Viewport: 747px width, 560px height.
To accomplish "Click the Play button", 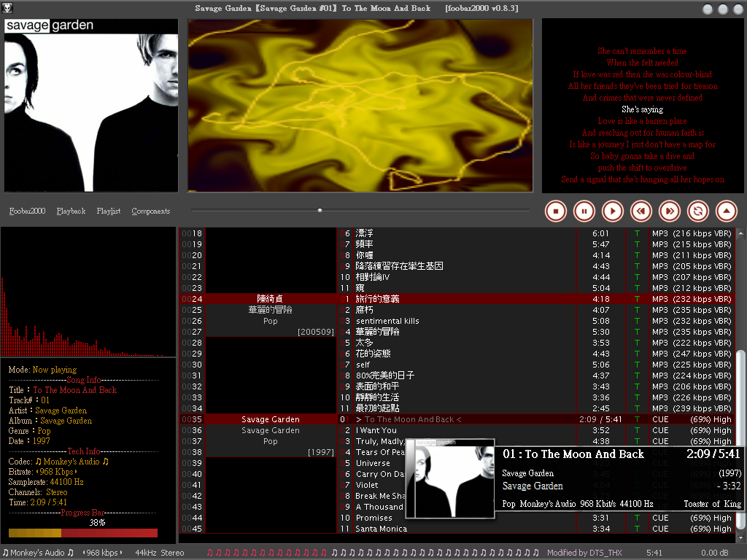I will pyautogui.click(x=613, y=211).
